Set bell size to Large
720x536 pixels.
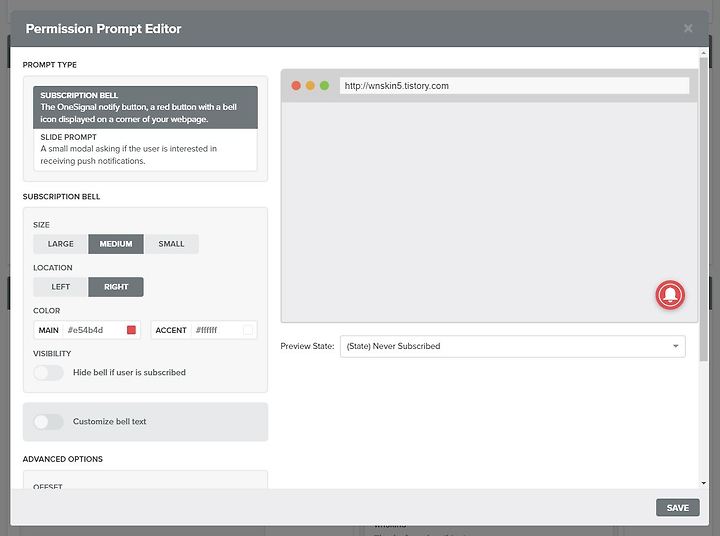click(61, 244)
